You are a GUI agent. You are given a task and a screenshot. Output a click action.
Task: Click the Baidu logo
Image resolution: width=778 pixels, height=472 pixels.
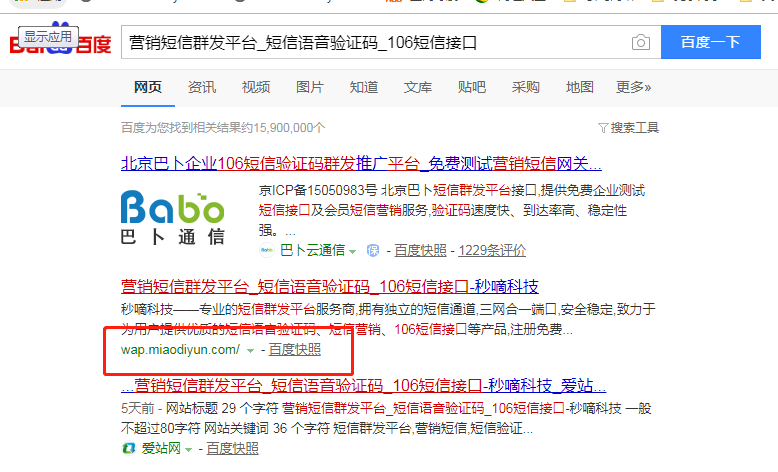coord(60,39)
